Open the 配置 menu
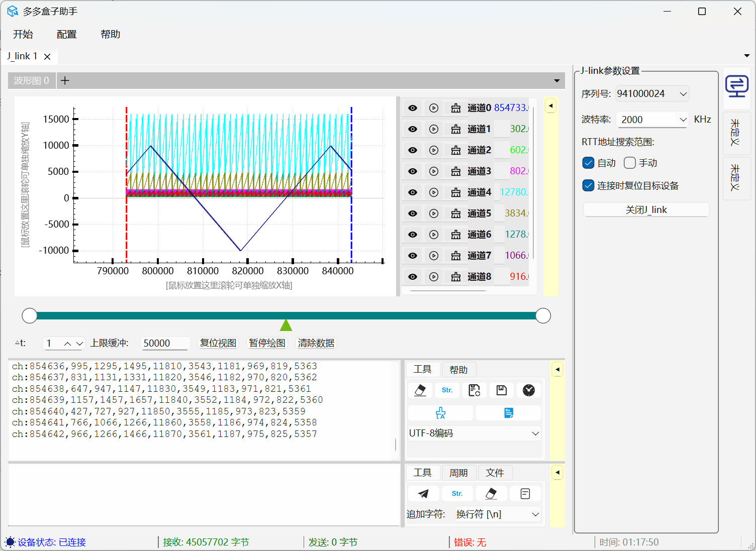The image size is (756, 551). click(67, 34)
